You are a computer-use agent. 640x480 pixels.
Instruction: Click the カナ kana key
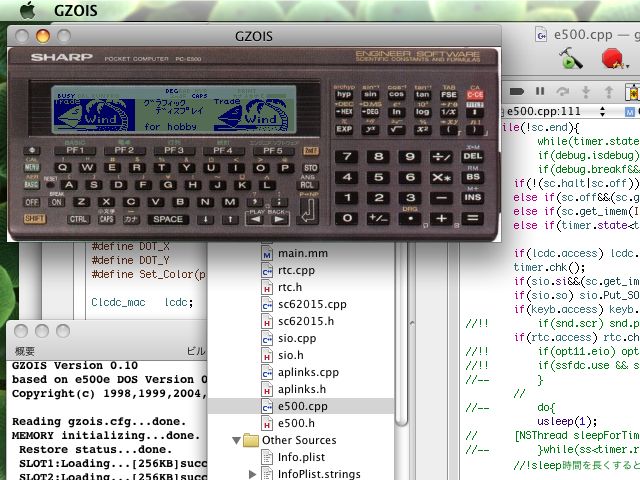(x=131, y=219)
